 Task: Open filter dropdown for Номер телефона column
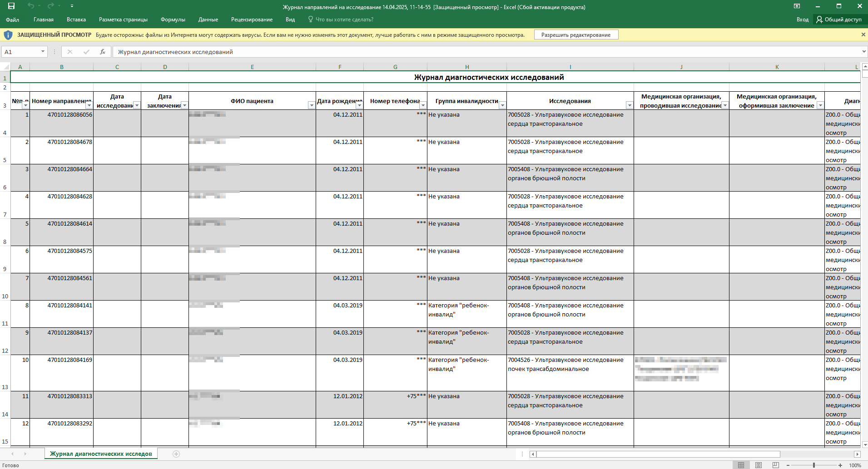click(x=423, y=105)
